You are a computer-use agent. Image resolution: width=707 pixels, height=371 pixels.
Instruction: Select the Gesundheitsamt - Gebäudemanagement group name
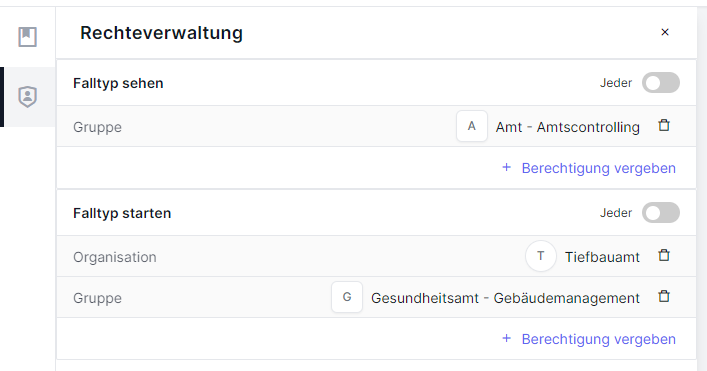505,298
